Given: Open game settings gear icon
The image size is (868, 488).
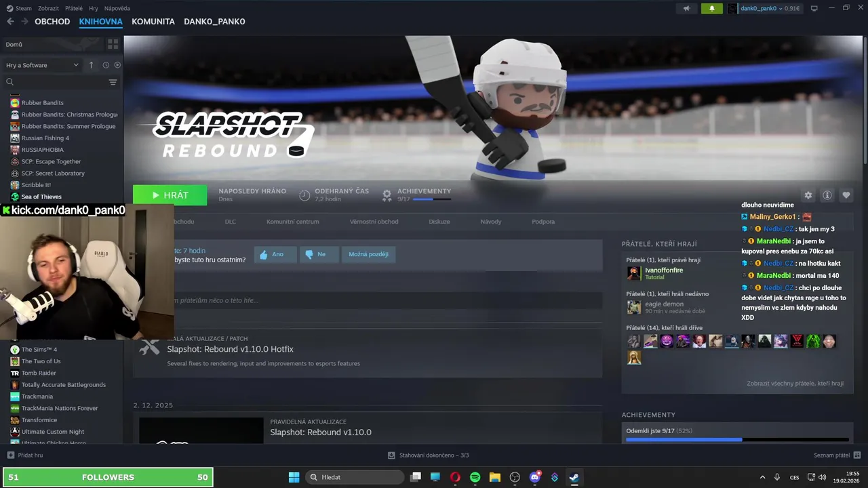Looking at the screenshot, I should coord(808,195).
